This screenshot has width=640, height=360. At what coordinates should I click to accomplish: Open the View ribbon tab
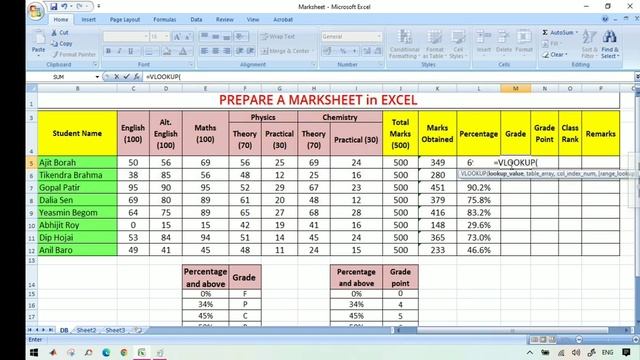(x=253, y=19)
